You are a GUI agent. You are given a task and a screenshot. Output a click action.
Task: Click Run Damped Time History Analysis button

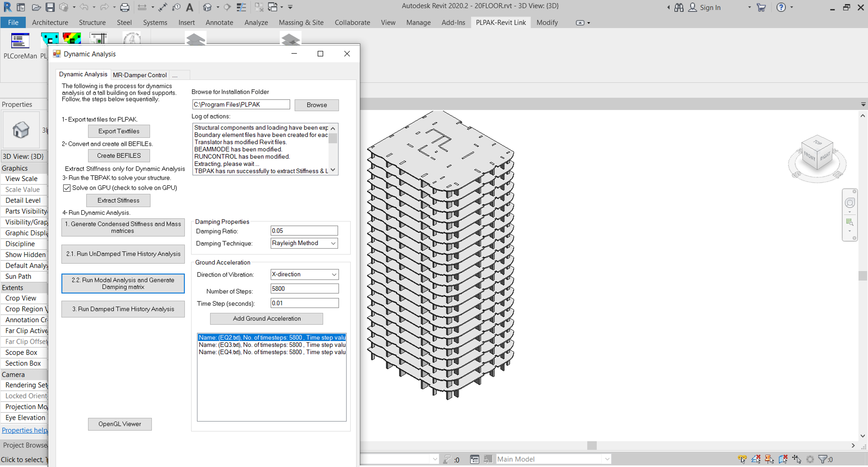tap(123, 309)
